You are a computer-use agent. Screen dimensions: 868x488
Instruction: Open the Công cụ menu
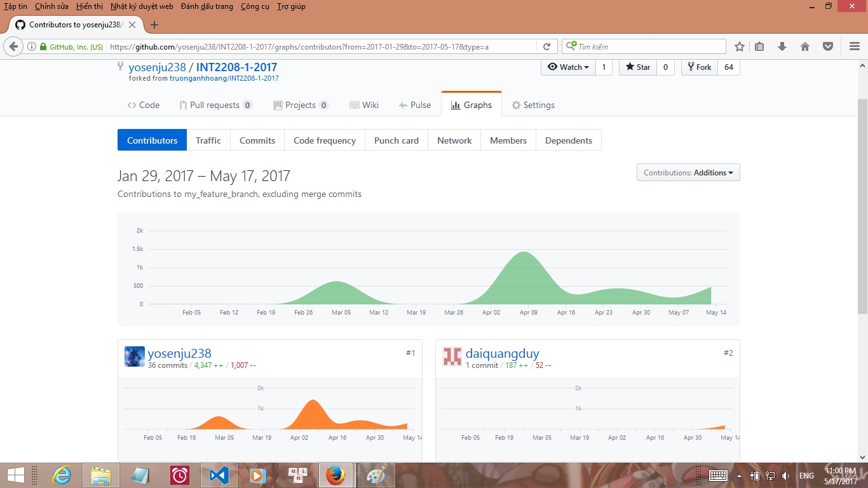[255, 6]
